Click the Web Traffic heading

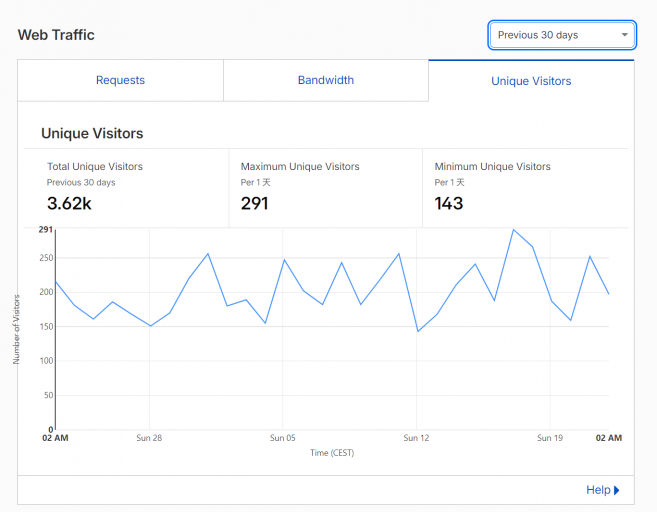pyautogui.click(x=56, y=35)
